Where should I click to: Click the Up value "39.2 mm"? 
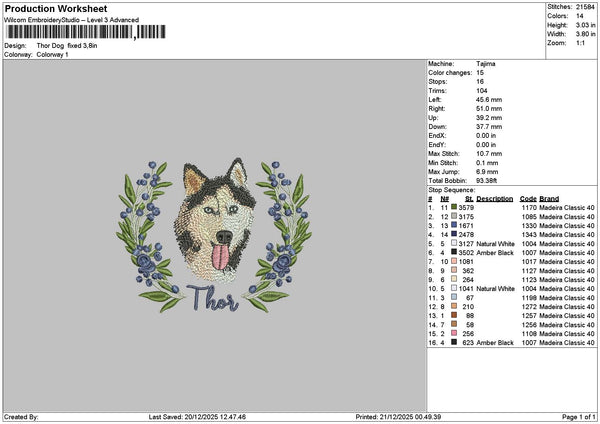[x=489, y=118]
